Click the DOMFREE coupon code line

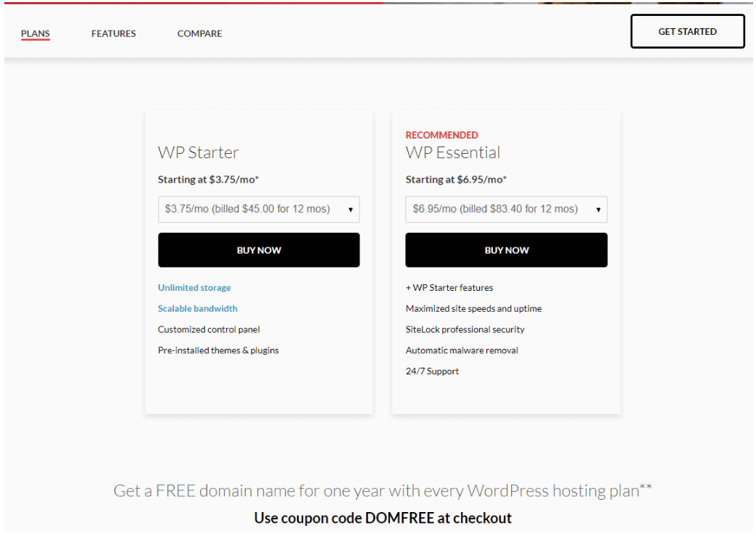pos(383,518)
